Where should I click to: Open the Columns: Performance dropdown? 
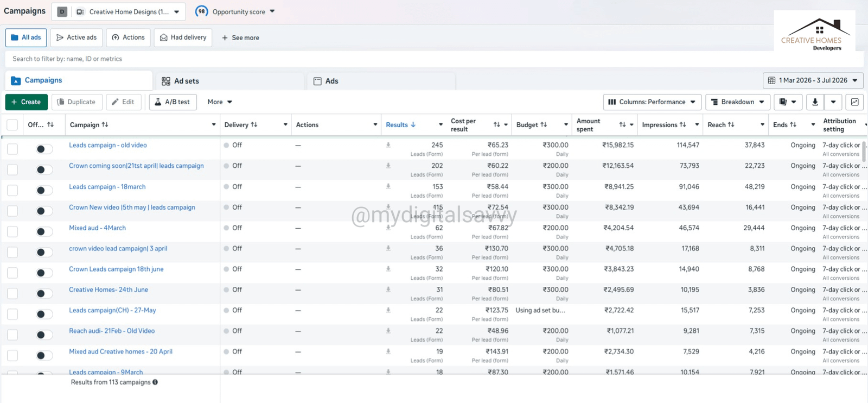click(652, 102)
